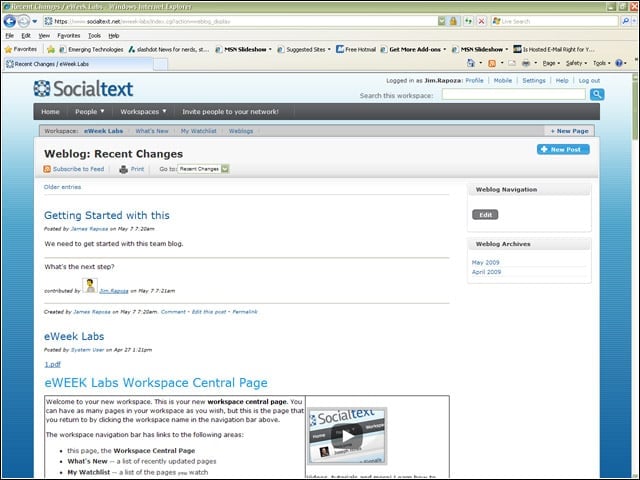Click the blue Help question mark icon
The image size is (640, 480).
tap(619, 63)
